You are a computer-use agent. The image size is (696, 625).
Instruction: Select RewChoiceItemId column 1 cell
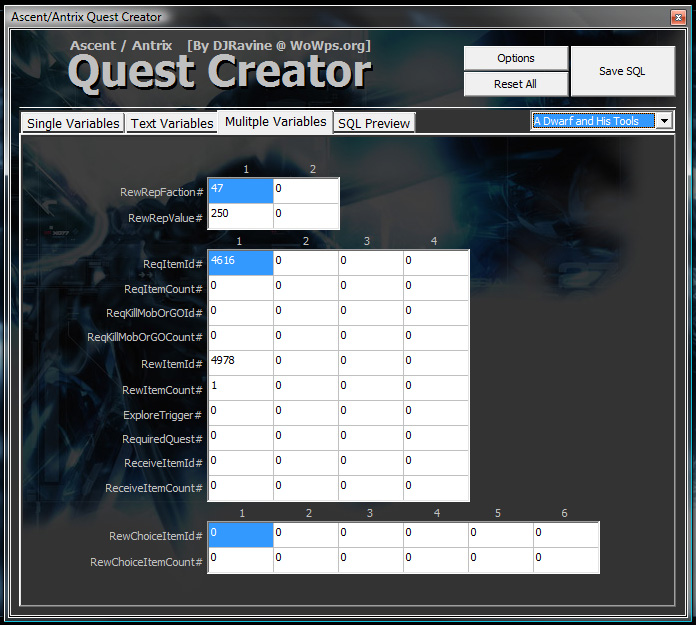coord(241,535)
